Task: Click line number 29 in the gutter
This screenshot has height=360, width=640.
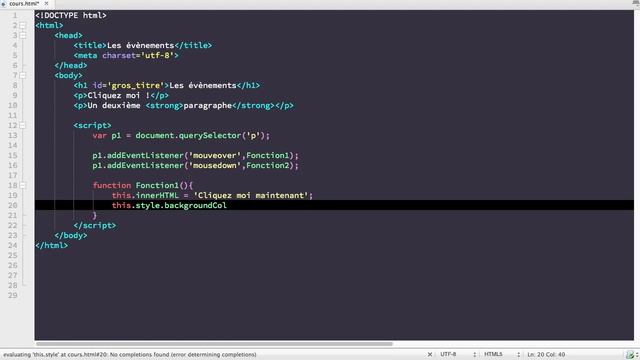Action: tap(13, 295)
